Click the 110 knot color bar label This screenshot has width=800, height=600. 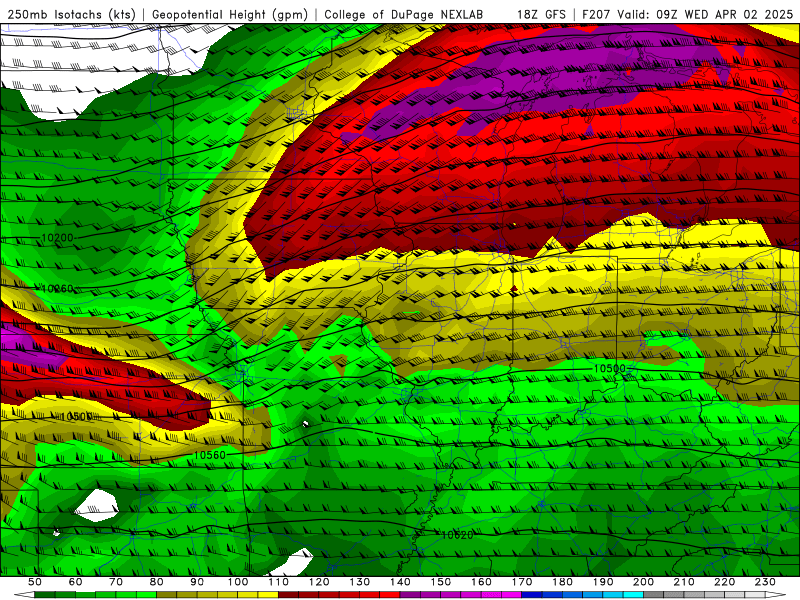pos(278,582)
